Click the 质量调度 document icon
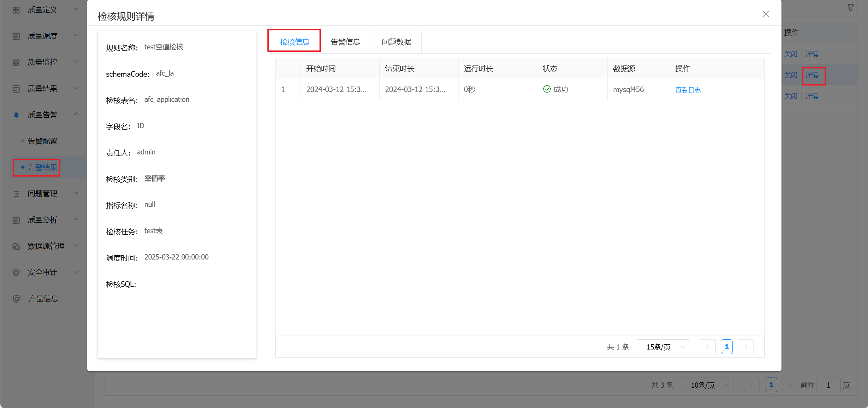The height and width of the screenshot is (408, 868). pyautogui.click(x=16, y=36)
